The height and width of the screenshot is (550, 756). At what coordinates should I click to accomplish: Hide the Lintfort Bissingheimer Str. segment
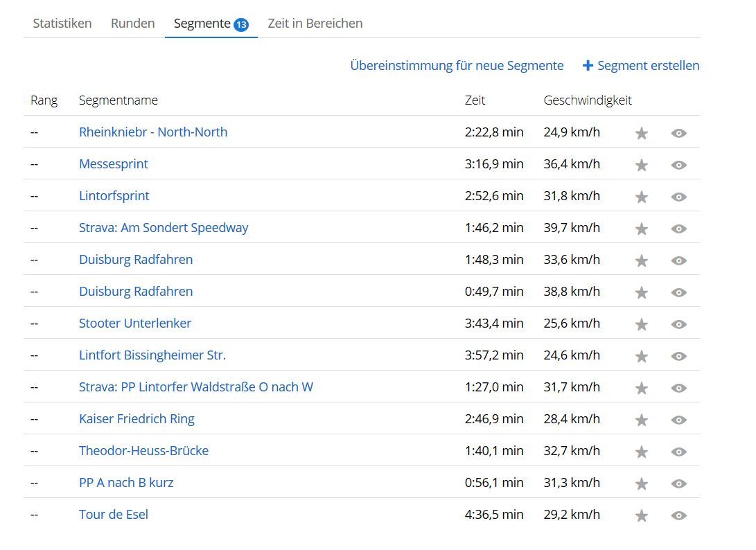[679, 356]
